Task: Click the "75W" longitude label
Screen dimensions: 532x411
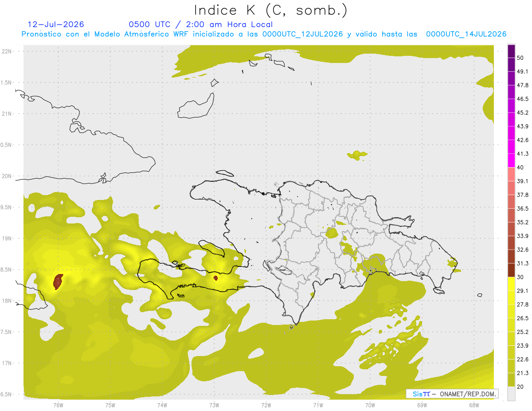Action: 110,405
